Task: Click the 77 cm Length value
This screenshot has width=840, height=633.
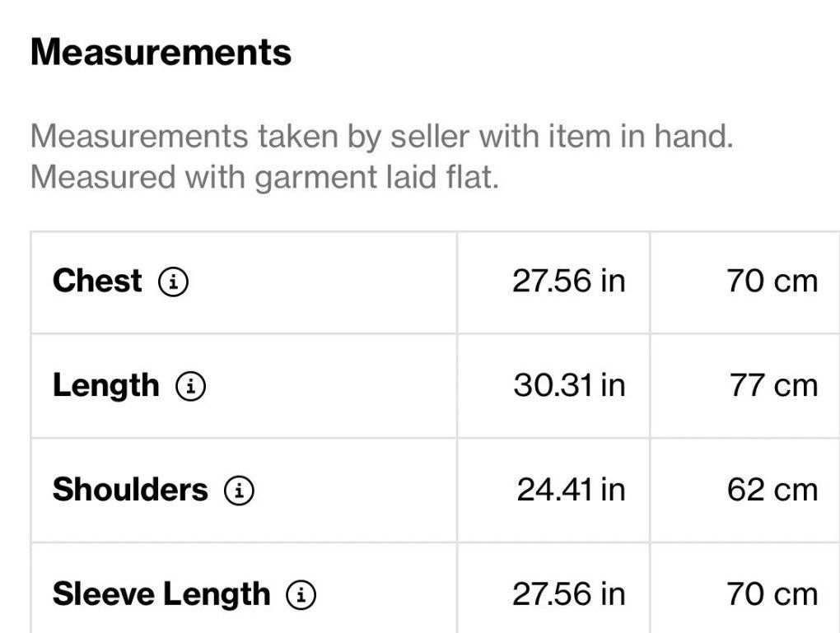Action: pyautogui.click(x=773, y=385)
